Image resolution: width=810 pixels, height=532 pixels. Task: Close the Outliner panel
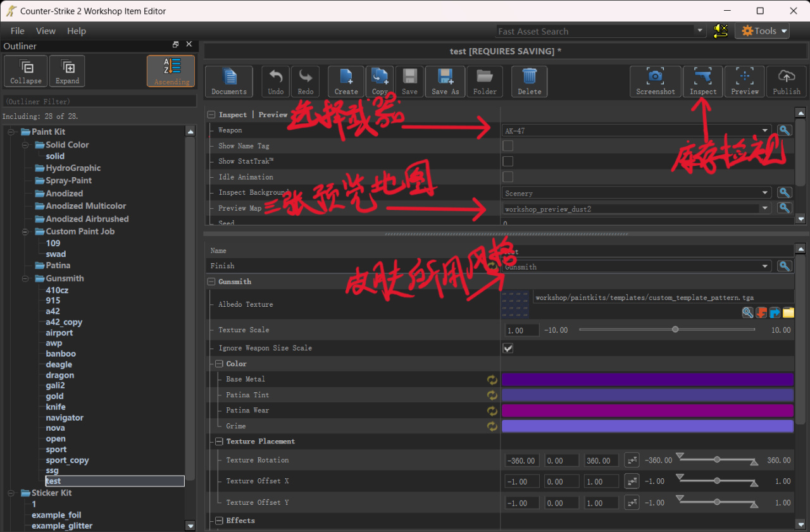pyautogui.click(x=189, y=45)
